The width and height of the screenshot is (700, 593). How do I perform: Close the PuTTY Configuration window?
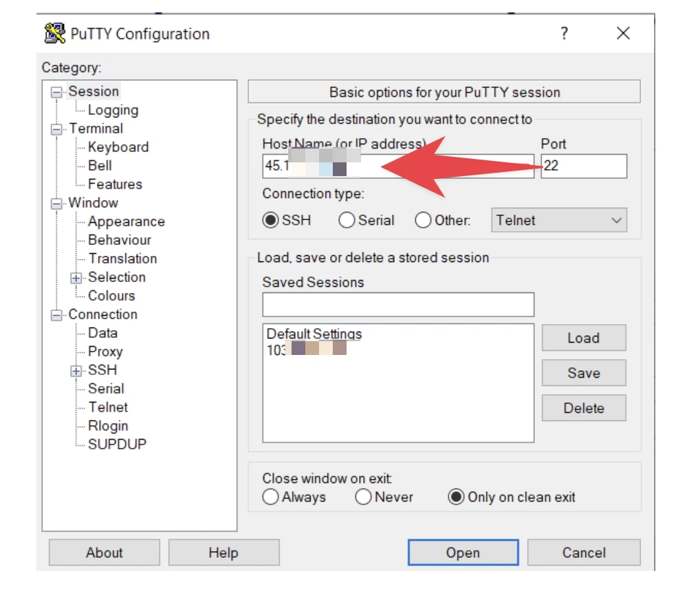pos(623,33)
